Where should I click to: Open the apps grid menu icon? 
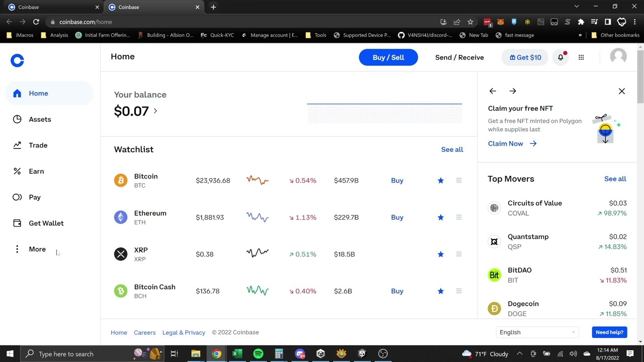tap(581, 57)
